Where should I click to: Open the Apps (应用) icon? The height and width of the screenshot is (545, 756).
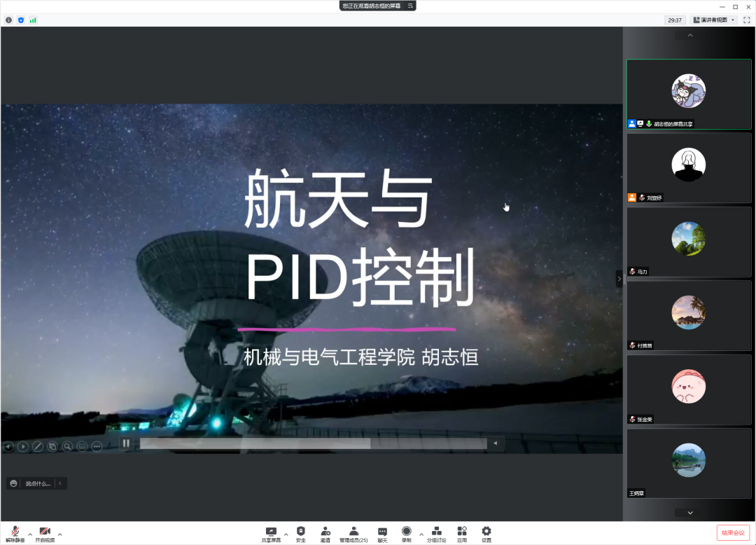coord(462,532)
